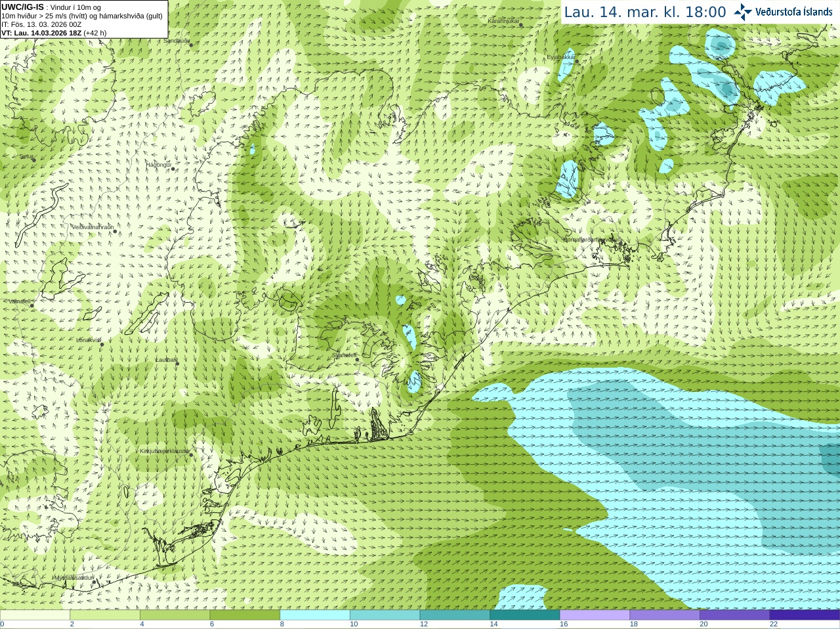This screenshot has height=629, width=840.
Task: Click the 14–16 m/s dark teal swatch
Action: point(525,615)
